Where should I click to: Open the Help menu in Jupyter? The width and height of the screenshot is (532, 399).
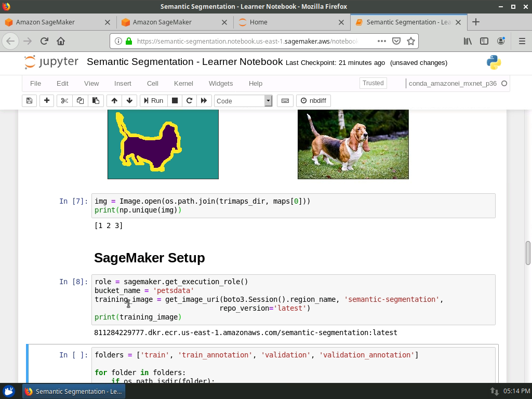tap(256, 84)
